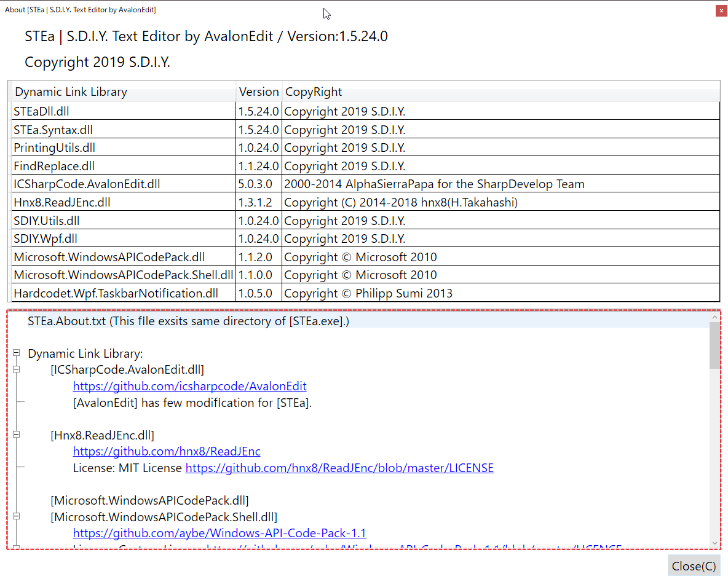
Task: Select the Hardcodet.Wpf.TaskbarNotification.dll row
Action: (x=365, y=293)
